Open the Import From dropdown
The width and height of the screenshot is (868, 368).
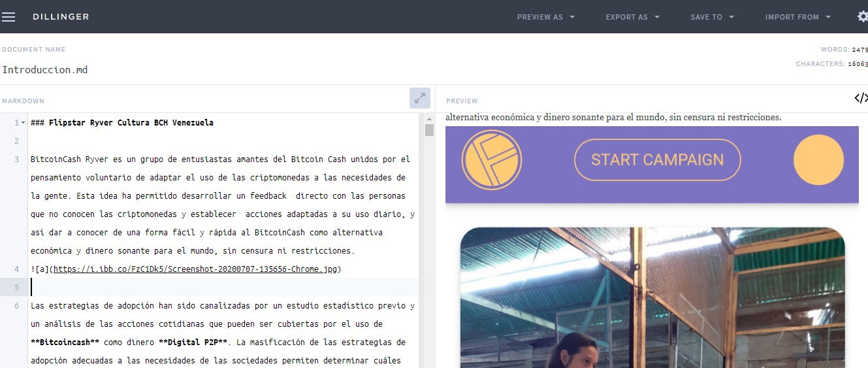pyautogui.click(x=798, y=17)
